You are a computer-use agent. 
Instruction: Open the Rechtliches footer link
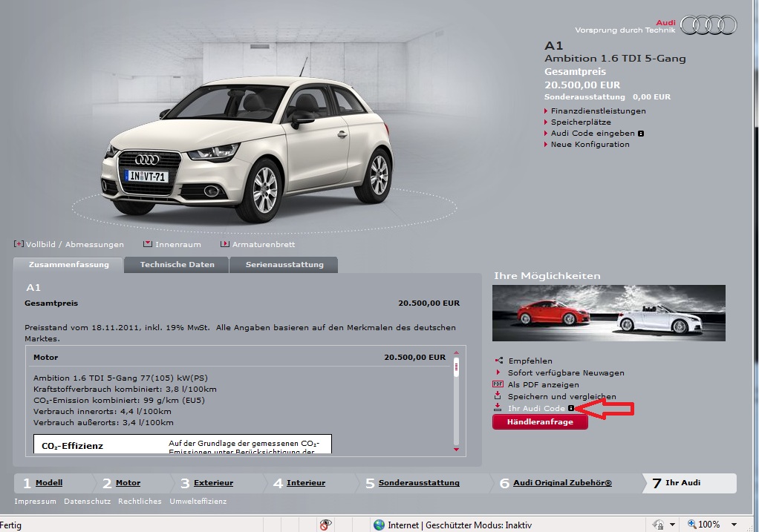tap(140, 501)
